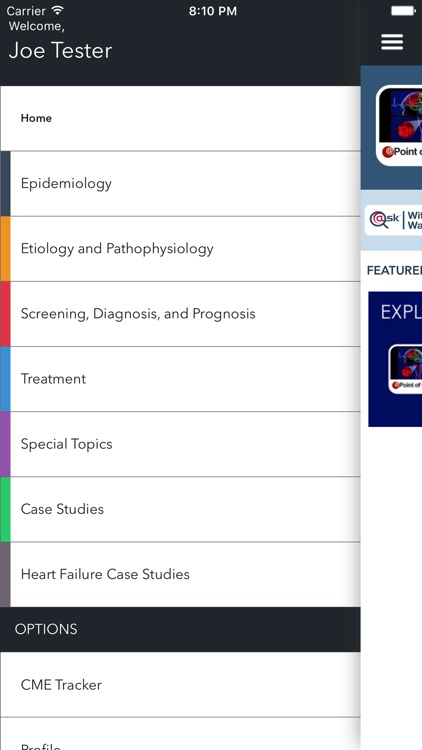This screenshot has height=750, width=422.
Task: Go to Screening, Diagnosis, and Prognosis
Action: tap(180, 314)
